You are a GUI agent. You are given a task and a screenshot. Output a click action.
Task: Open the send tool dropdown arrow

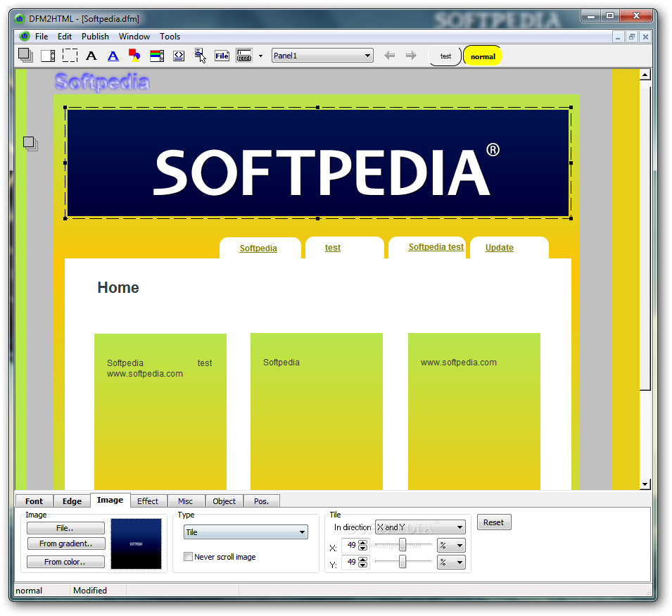(260, 56)
